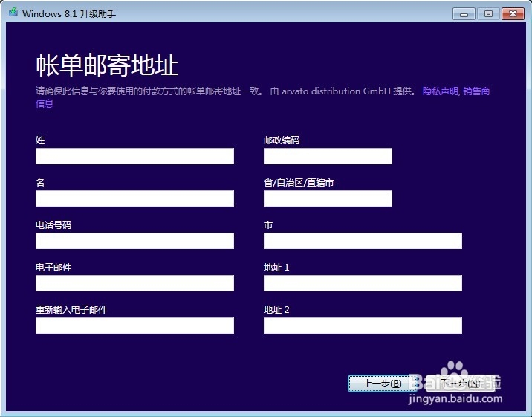Select the 地址 2 text box
Viewport: 532px width, 417px height.
363,326
